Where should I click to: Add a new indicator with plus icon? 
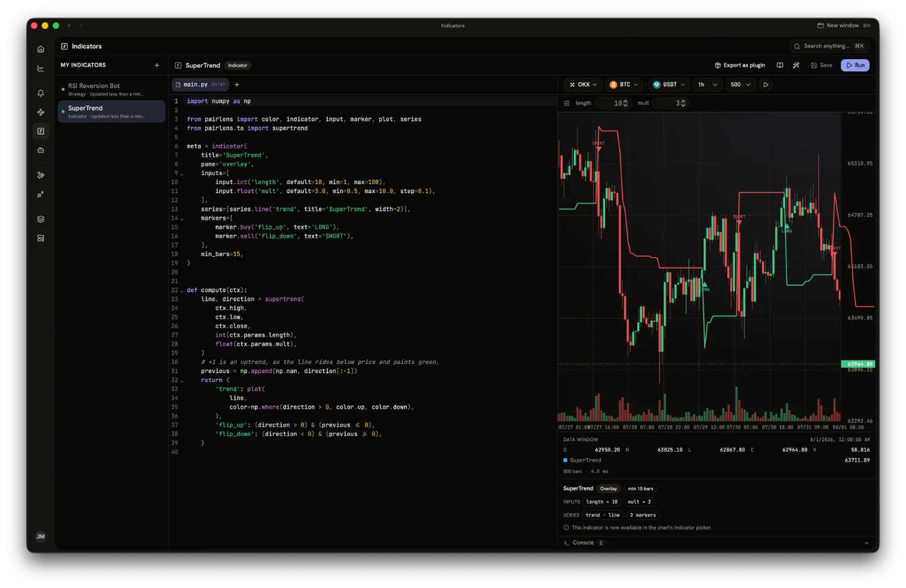(x=157, y=65)
